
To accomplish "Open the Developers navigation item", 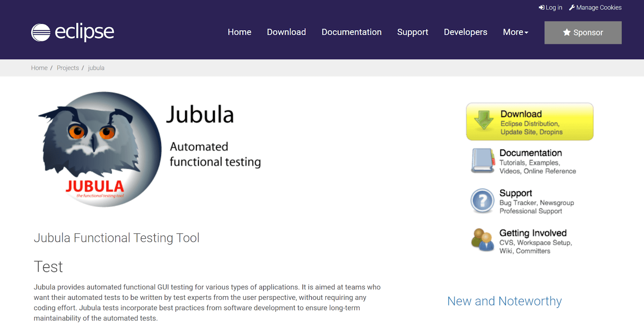I will [465, 32].
